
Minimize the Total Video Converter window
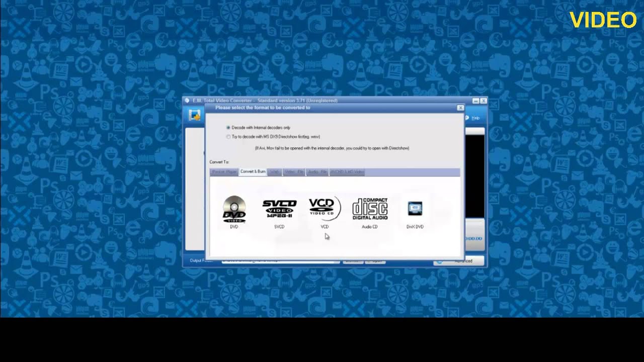click(475, 101)
